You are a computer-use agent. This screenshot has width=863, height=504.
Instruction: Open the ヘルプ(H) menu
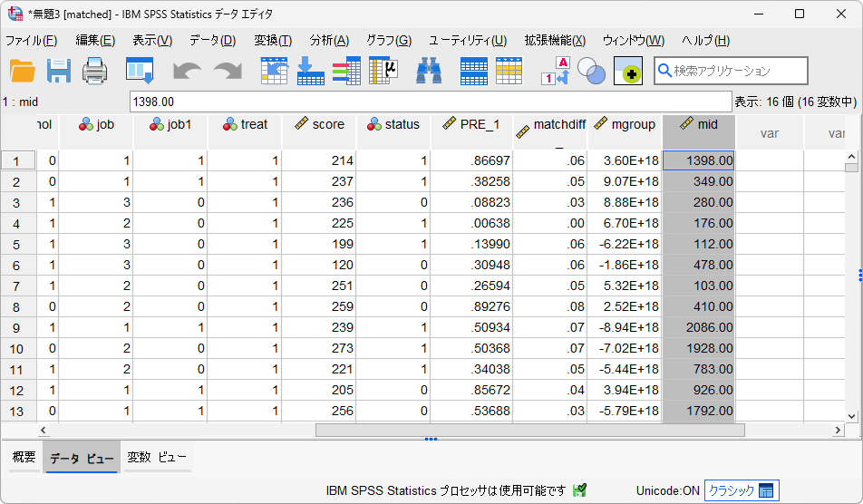pos(705,41)
